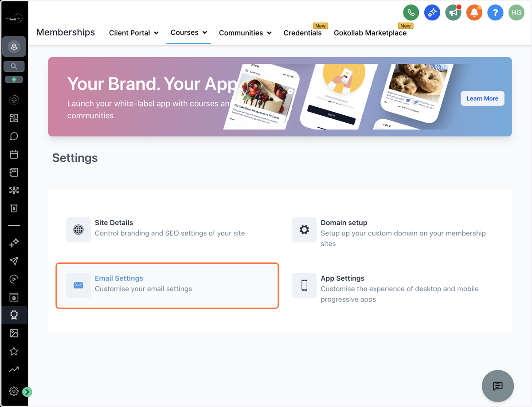The width and height of the screenshot is (532, 407).
Task: Click the Memberships heading
Action: click(x=66, y=32)
